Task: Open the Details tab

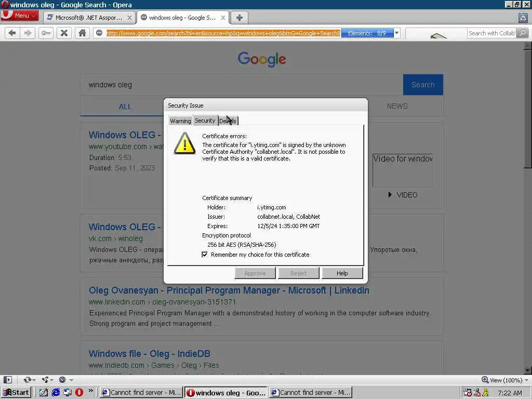Action: (x=228, y=121)
